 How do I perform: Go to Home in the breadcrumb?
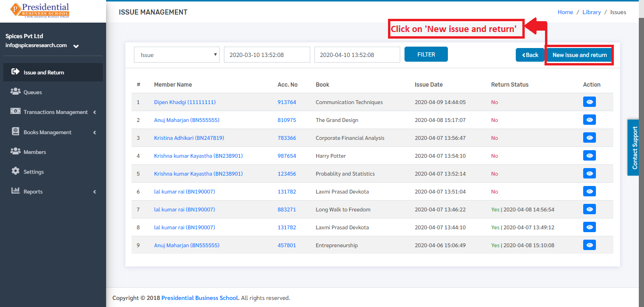pos(565,12)
